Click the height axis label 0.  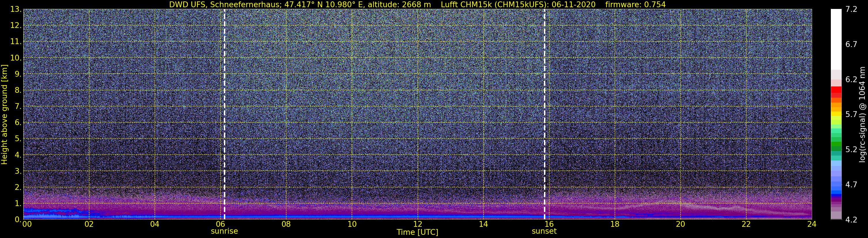click(x=18, y=220)
